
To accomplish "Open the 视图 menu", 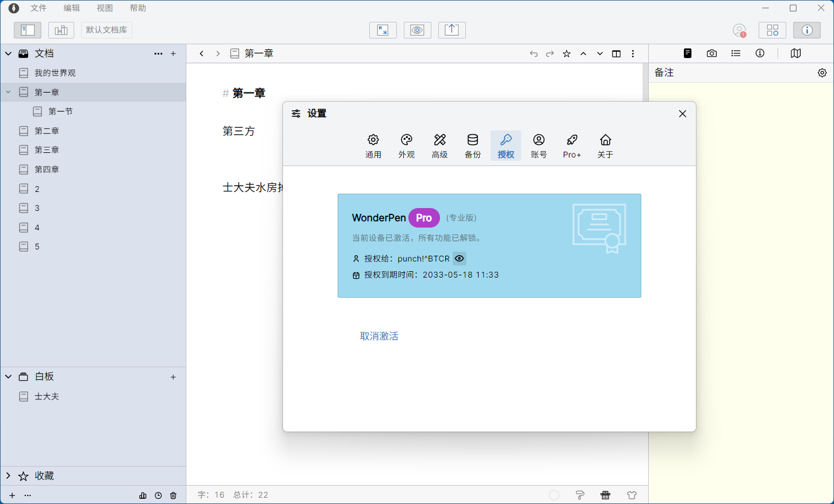I will [x=105, y=8].
